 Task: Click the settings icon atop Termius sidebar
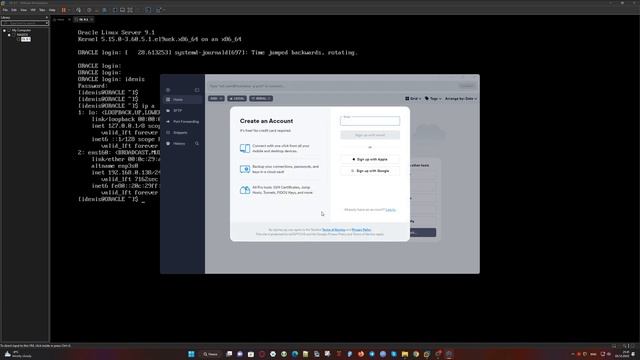tap(168, 90)
